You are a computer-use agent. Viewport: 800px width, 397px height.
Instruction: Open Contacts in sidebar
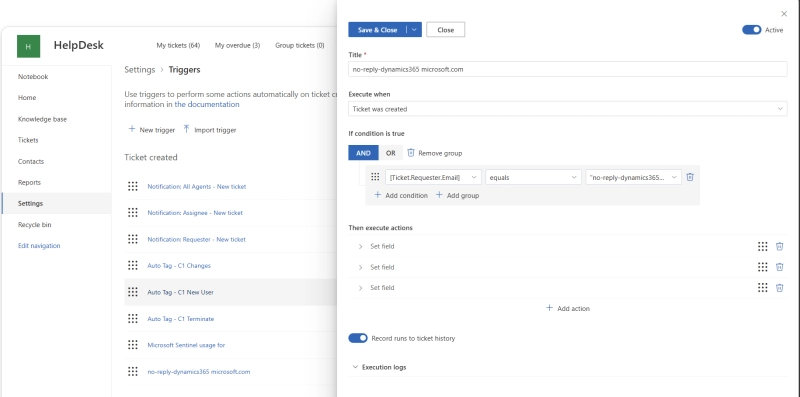click(x=31, y=161)
